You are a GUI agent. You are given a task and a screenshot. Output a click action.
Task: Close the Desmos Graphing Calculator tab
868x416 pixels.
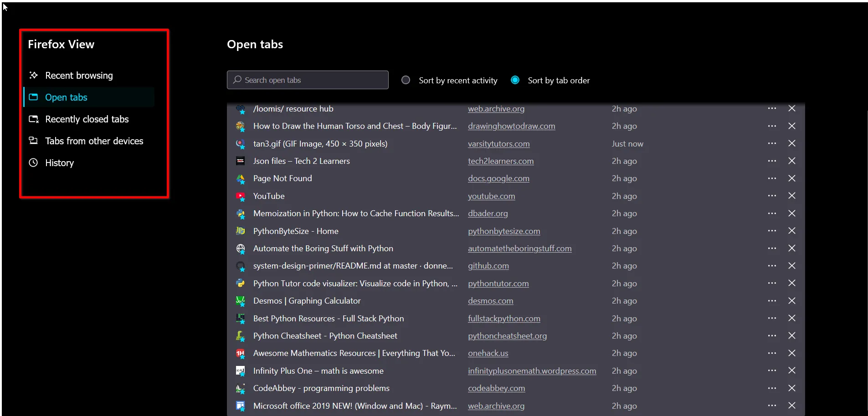(792, 300)
